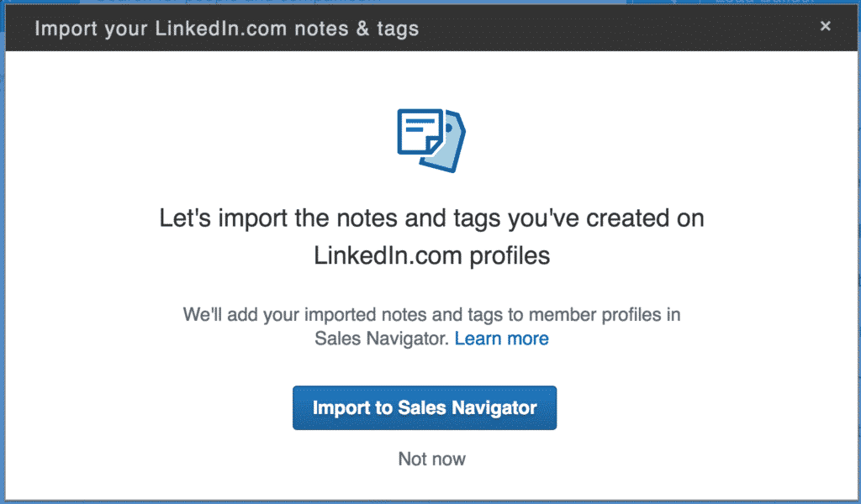Dismiss the dialog with Not now

[431, 459]
